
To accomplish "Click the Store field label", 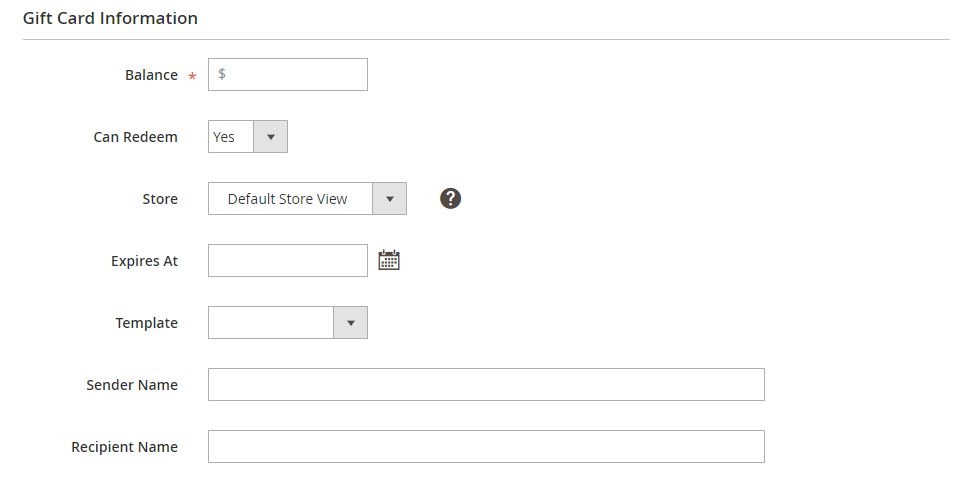I will pos(160,199).
